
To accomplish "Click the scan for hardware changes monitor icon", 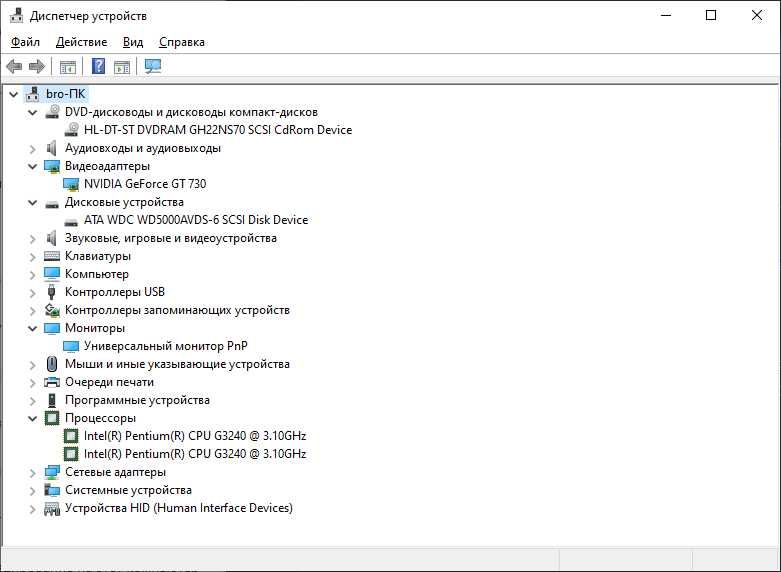I will click(153, 66).
